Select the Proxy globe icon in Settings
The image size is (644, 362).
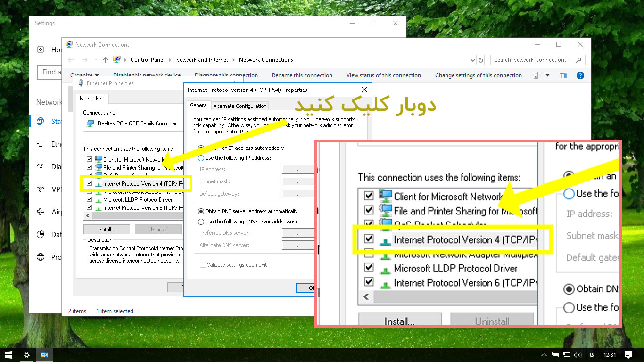pos(41,257)
